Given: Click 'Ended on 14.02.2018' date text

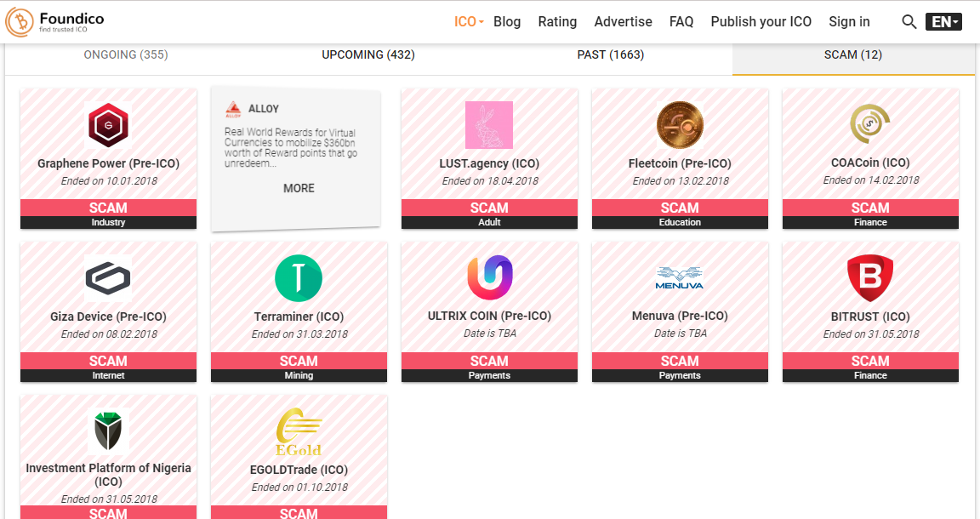Looking at the screenshot, I should tap(870, 180).
